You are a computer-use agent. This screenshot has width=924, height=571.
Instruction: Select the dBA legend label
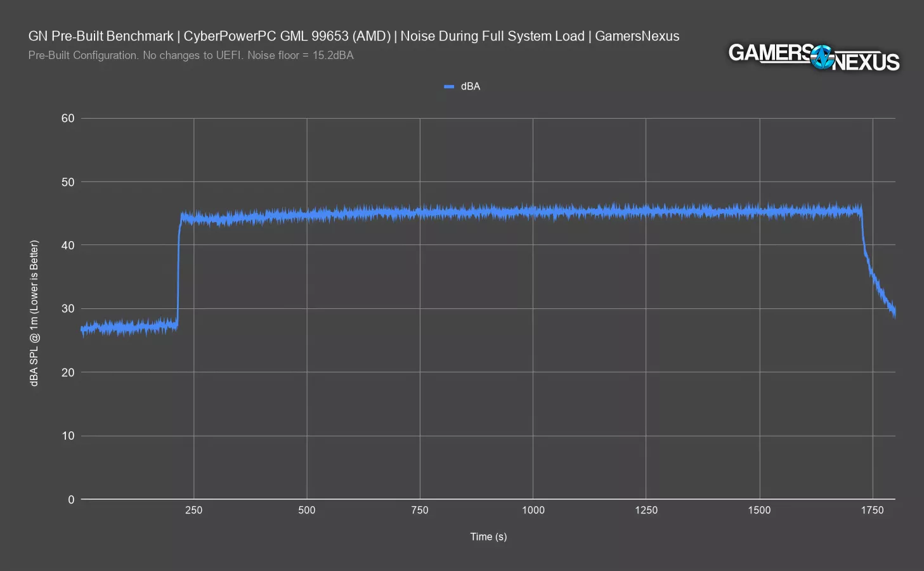471,86
